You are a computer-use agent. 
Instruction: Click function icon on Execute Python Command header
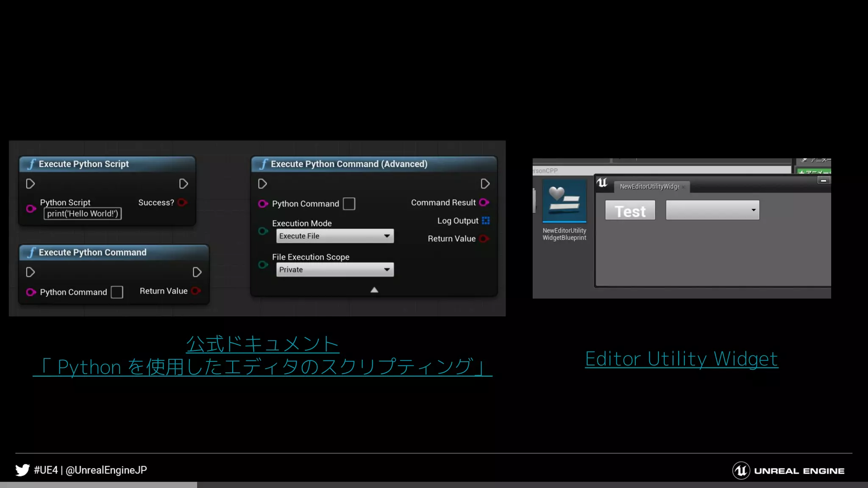coord(32,252)
